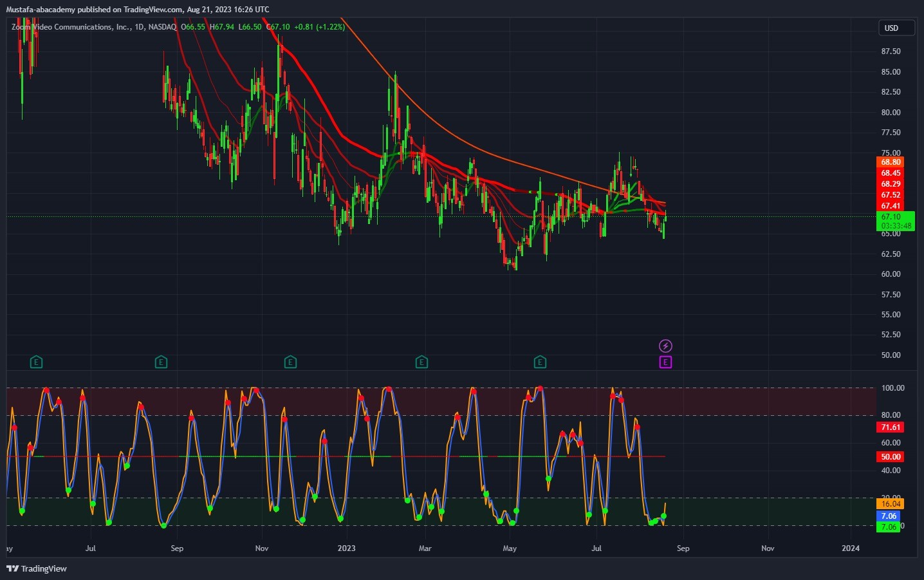Click the May label on time axis
The width and height of the screenshot is (924, 580).
510,548
